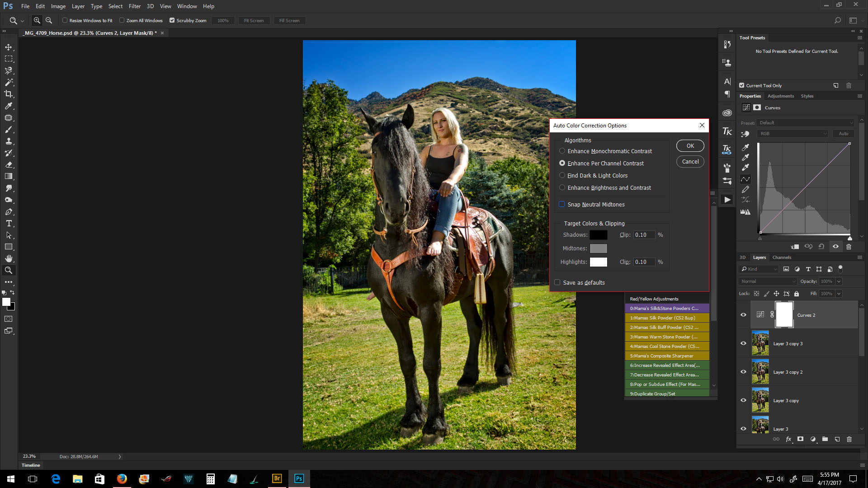Open the blend mode Normal dropdown
Screen dimensions: 868x488
pyautogui.click(x=768, y=281)
